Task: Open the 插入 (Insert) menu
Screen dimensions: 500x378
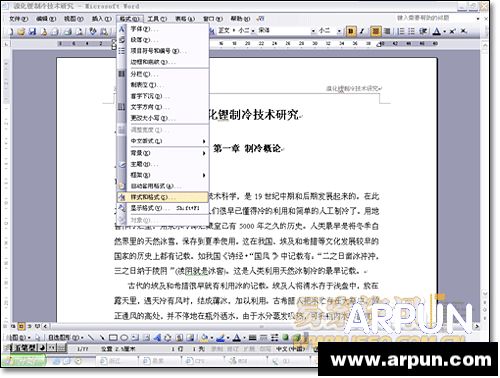Action: point(101,19)
